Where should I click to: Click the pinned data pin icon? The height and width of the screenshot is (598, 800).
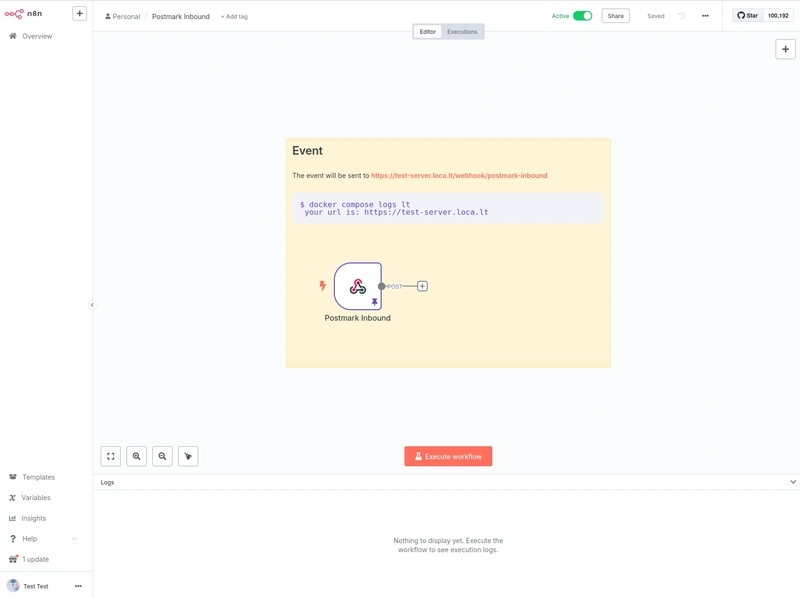point(374,302)
